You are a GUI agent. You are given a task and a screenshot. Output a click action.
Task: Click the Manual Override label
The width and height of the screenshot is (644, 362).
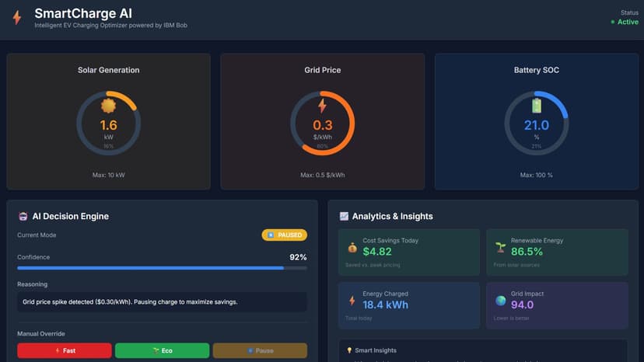pos(41,334)
